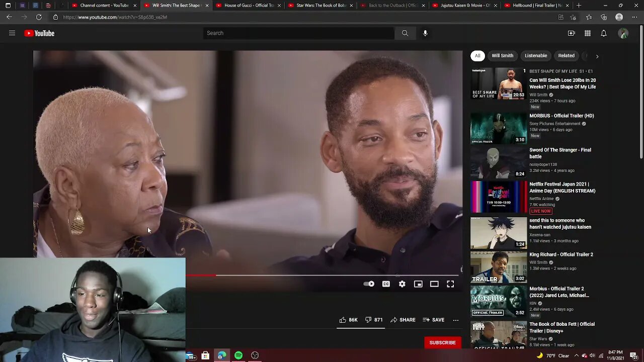Image resolution: width=644 pixels, height=362 pixels.
Task: Select the Listenable filter chip
Action: [x=536, y=56]
